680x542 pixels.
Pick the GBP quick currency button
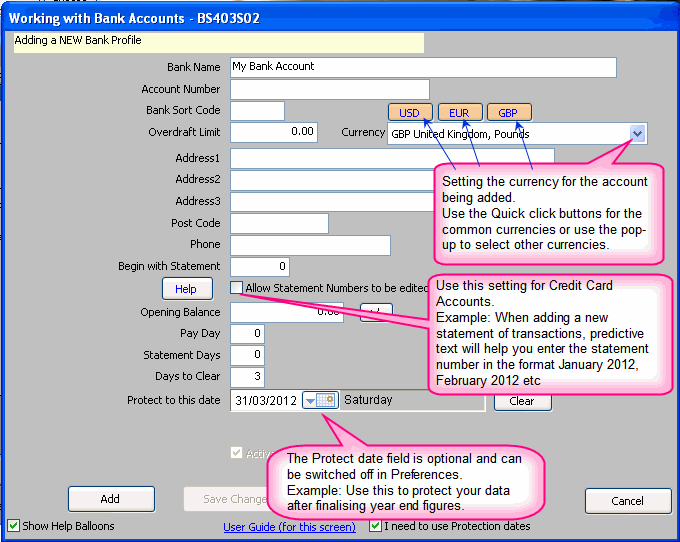click(x=509, y=113)
